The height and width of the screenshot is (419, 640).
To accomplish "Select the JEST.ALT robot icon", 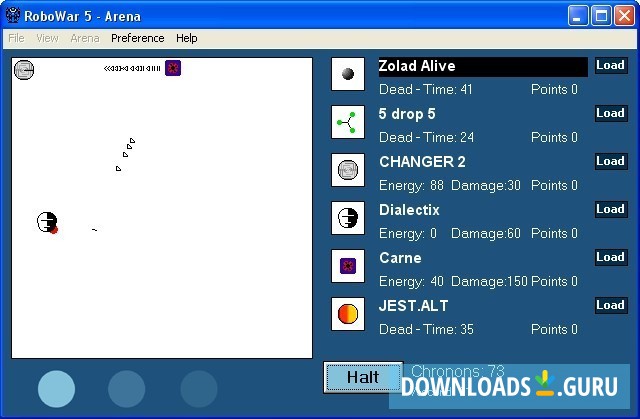I will pyautogui.click(x=348, y=314).
